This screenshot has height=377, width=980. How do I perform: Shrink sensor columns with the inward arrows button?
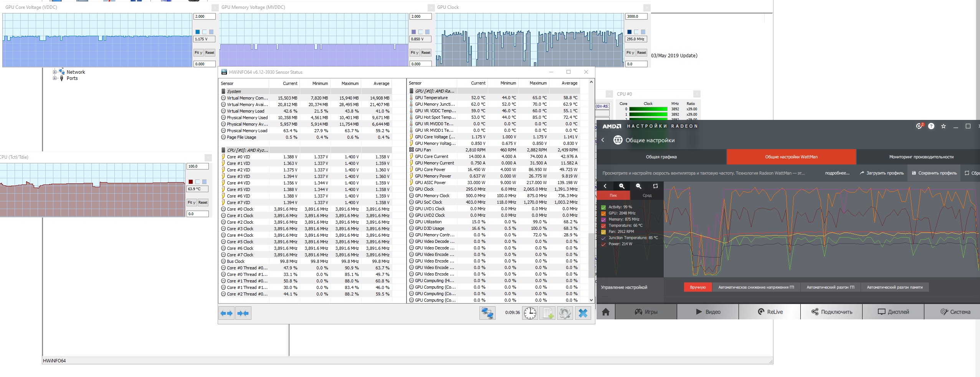(243, 313)
